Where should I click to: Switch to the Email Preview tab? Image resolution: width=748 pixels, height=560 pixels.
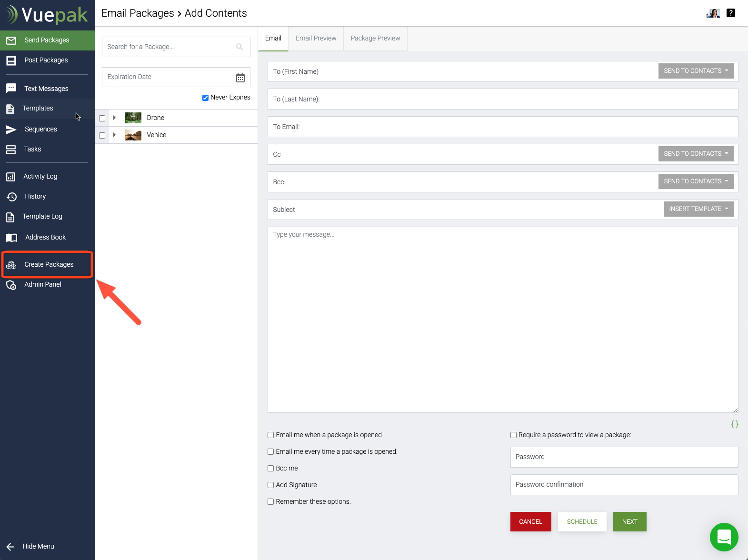tap(316, 38)
